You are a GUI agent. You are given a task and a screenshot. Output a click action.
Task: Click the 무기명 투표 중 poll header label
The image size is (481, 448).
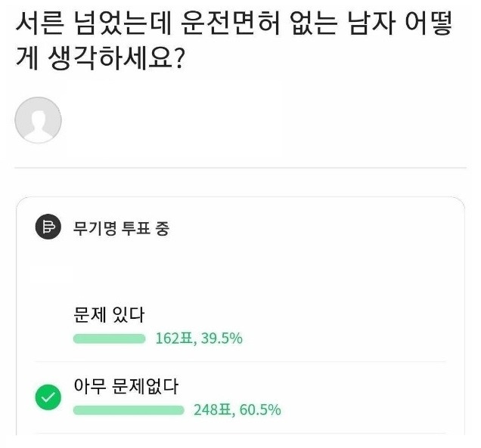[x=121, y=228]
